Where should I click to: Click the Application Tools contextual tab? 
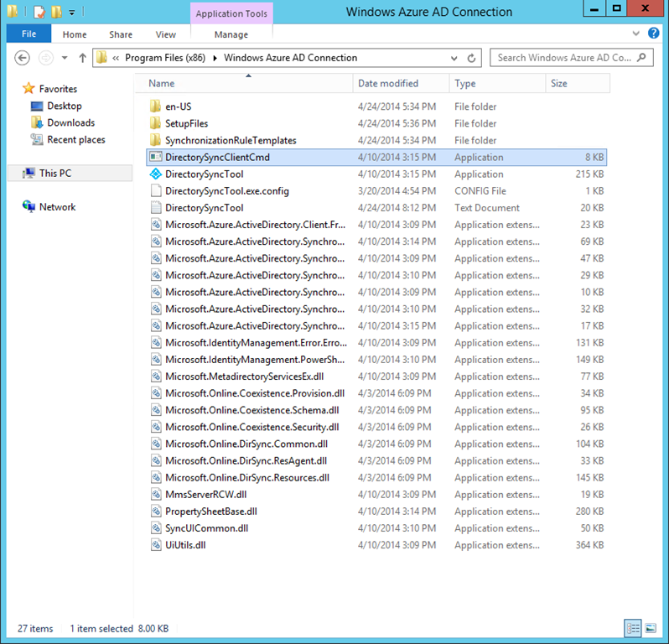point(231,13)
